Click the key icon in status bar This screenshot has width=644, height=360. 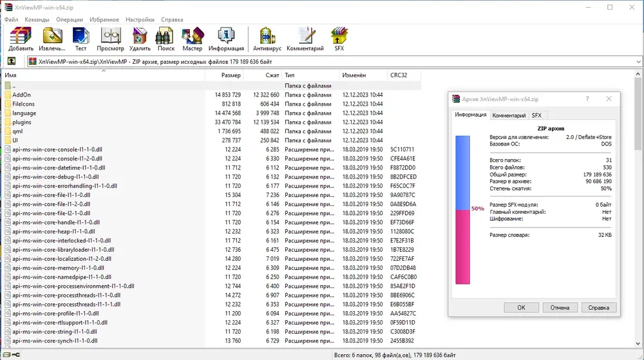pos(15,355)
